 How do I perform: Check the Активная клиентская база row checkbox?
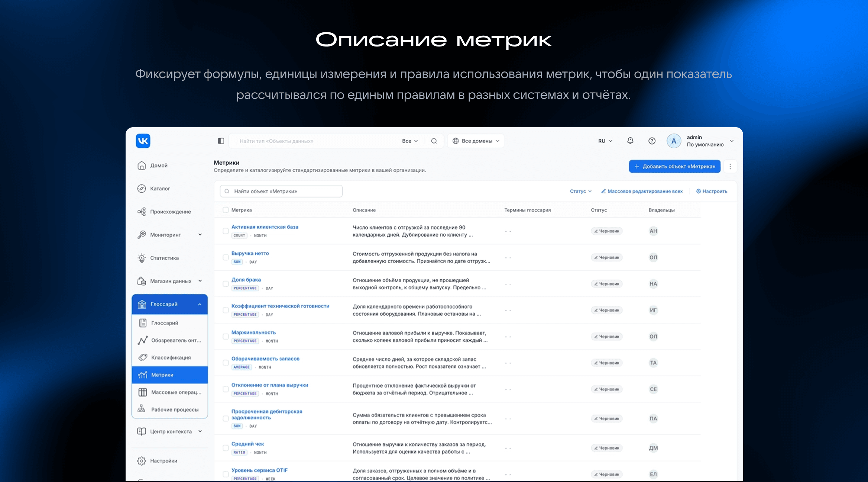226,231
